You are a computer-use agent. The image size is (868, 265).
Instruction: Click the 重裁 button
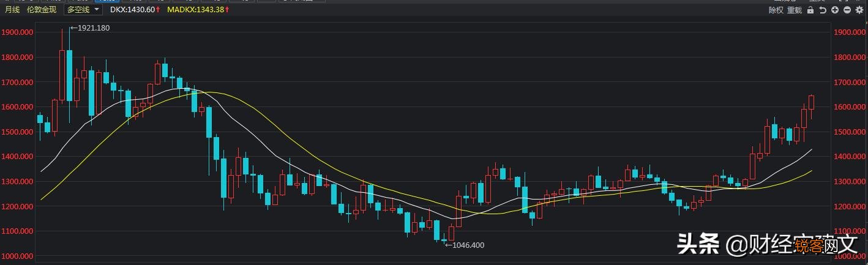[x=795, y=10]
